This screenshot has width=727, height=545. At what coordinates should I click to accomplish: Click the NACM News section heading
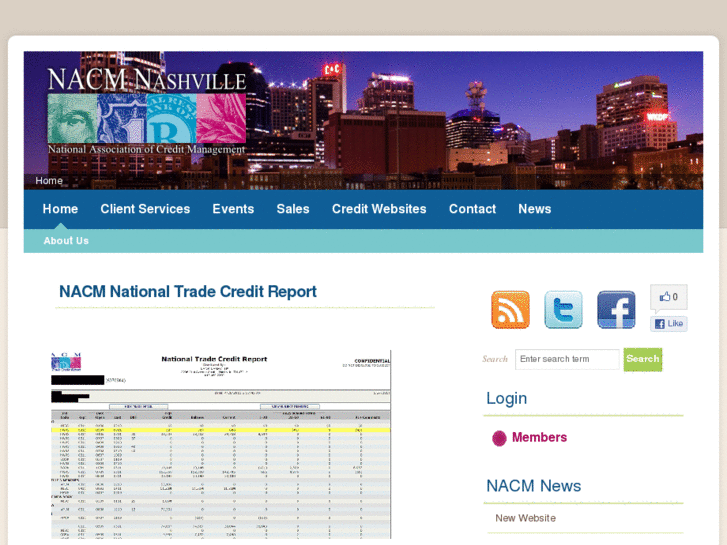point(534,486)
